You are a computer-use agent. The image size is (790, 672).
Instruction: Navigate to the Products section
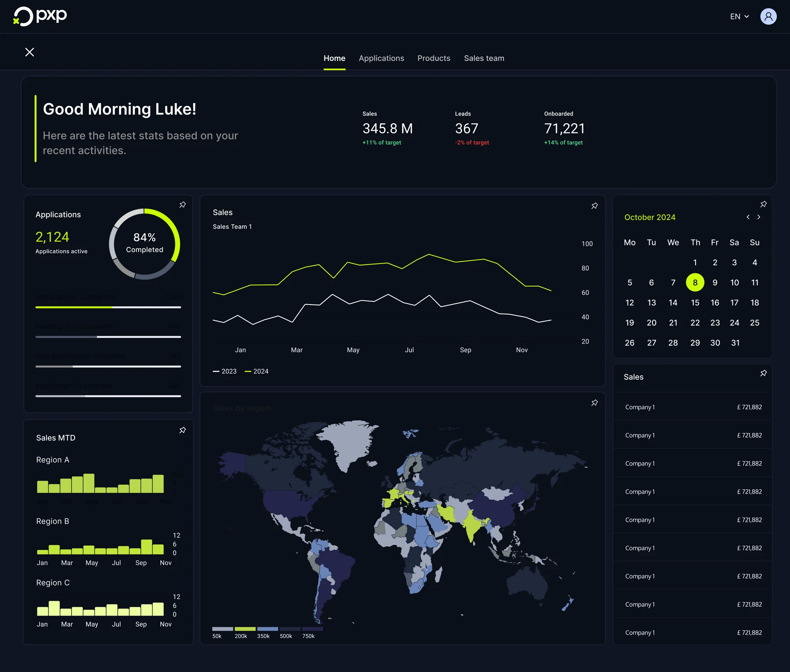point(433,58)
